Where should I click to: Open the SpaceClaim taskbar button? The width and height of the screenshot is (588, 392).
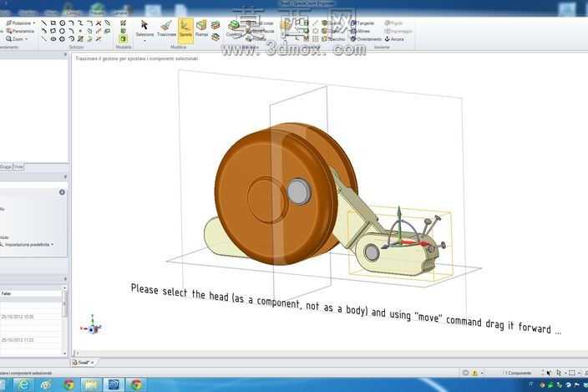click(x=114, y=384)
